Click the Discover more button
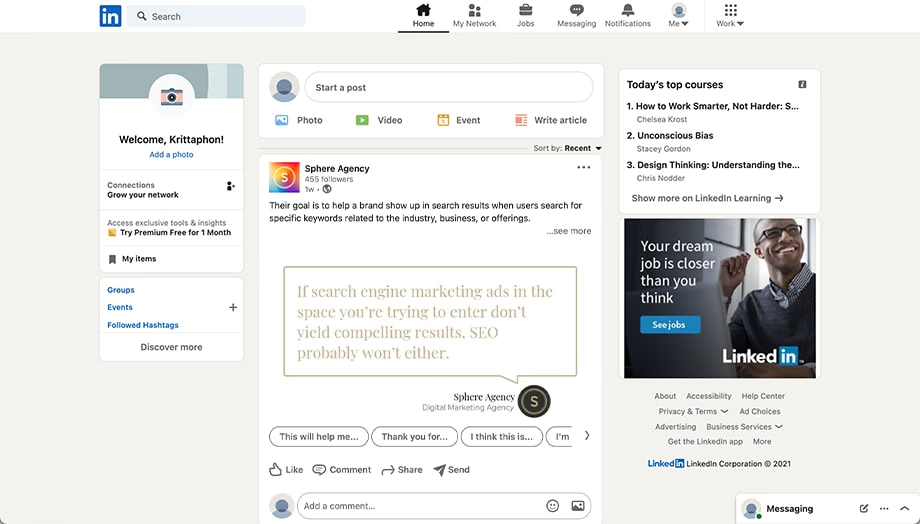Image resolution: width=920 pixels, height=524 pixels. click(171, 347)
